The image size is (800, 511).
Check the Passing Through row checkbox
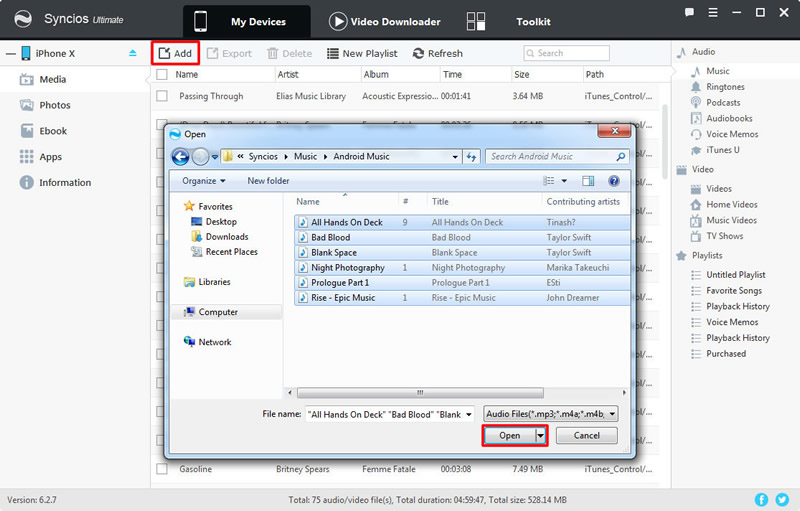point(162,96)
